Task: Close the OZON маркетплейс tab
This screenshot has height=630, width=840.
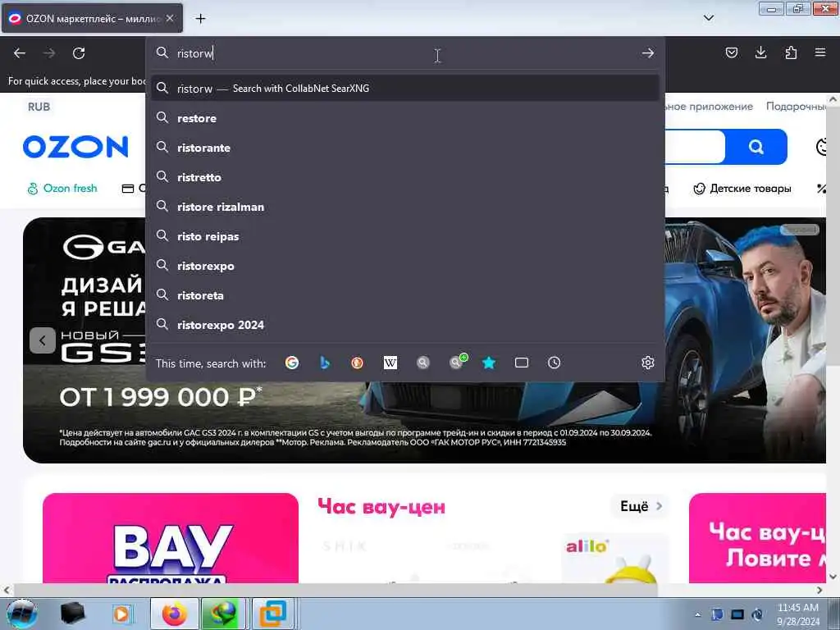Action: click(x=170, y=18)
